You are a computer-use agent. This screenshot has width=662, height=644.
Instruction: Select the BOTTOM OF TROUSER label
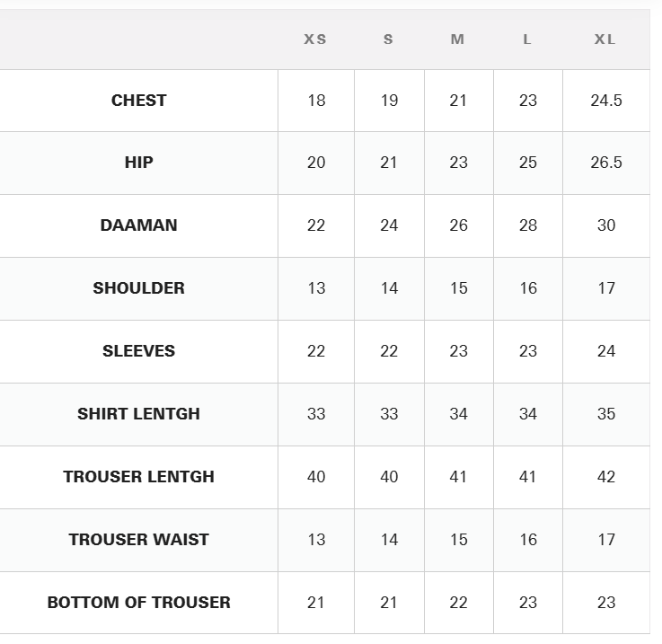(139, 603)
